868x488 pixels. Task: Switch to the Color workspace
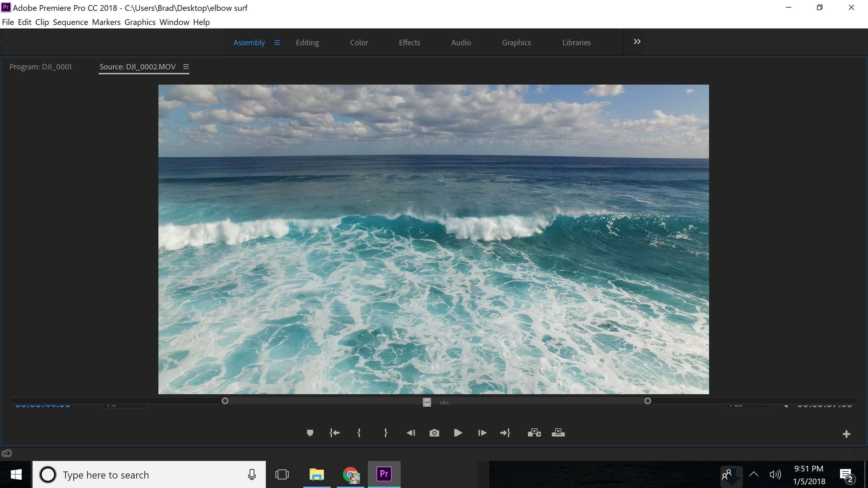tap(359, 43)
